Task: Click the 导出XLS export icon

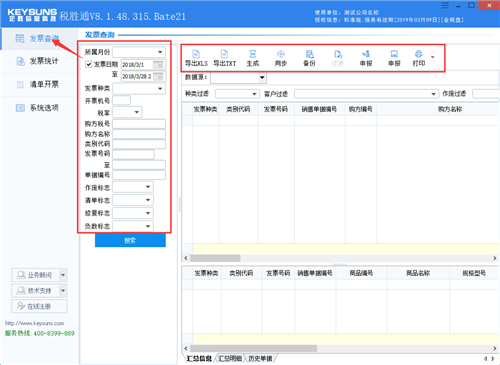Action: click(196, 58)
